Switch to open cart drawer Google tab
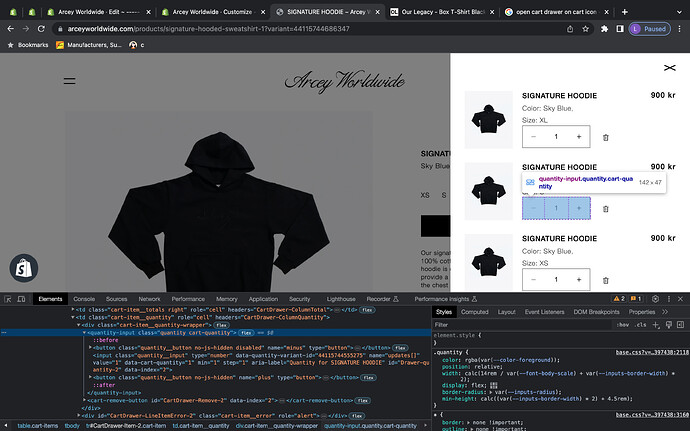This screenshot has width=690, height=431. (557, 12)
